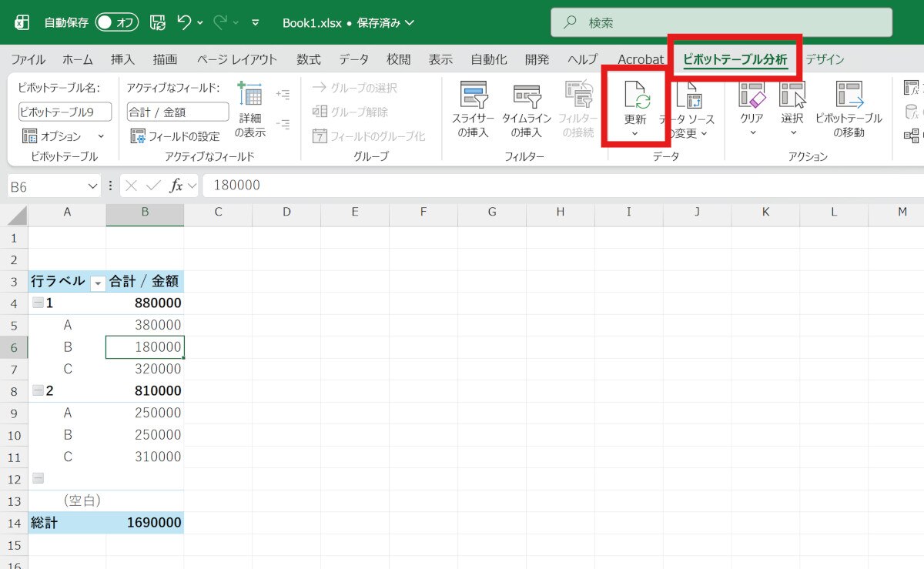Expand the name box dropdown
Screen dimensions: 924x569
tap(93, 186)
